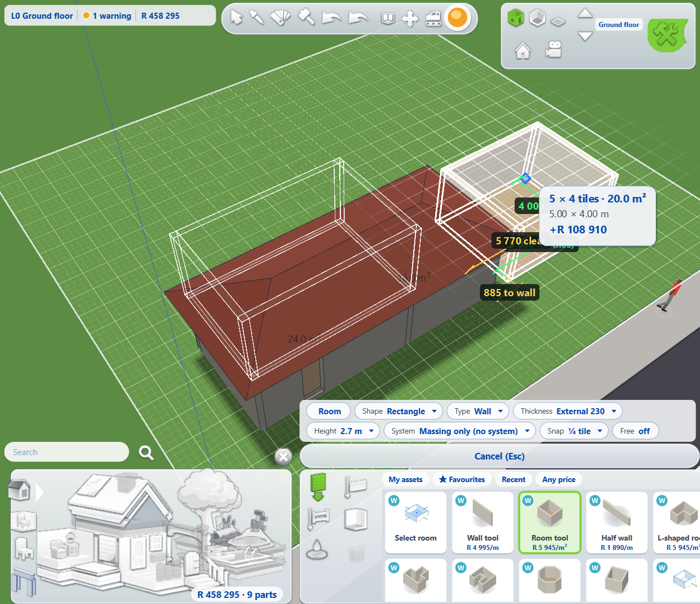Open the book/catalog icon in the toolbar

pyautogui.click(x=388, y=19)
